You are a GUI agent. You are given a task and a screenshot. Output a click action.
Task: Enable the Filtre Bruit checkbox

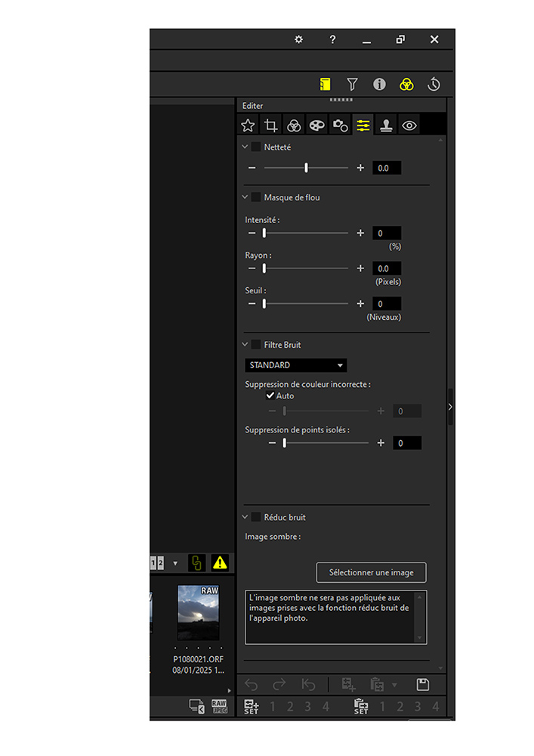pos(256,344)
